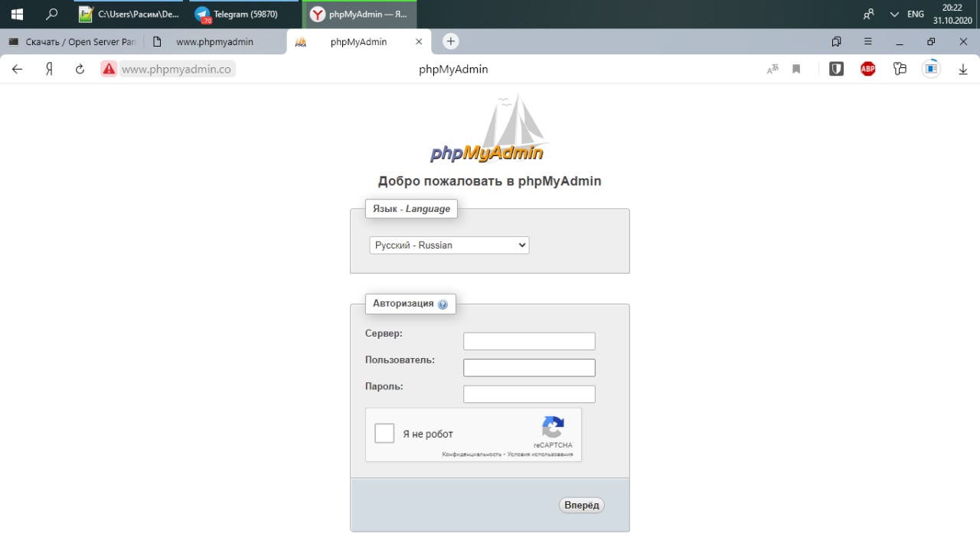
Task: Show hidden system tray icons
Action: (894, 14)
